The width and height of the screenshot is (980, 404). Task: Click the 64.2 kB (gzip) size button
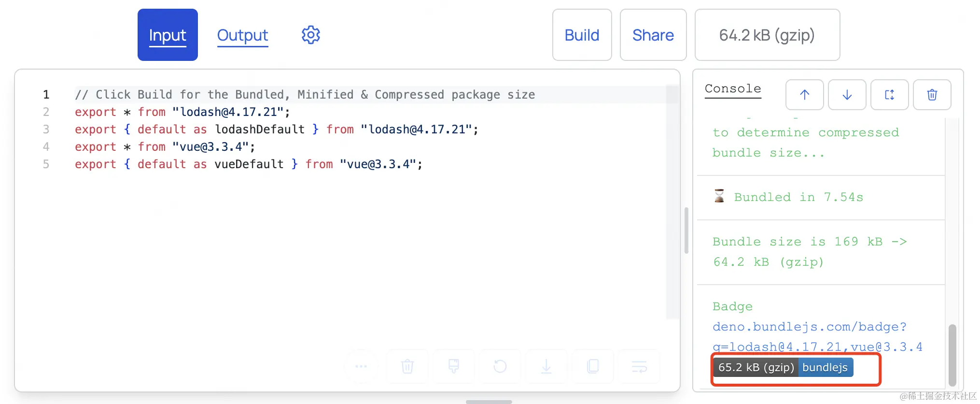767,35
